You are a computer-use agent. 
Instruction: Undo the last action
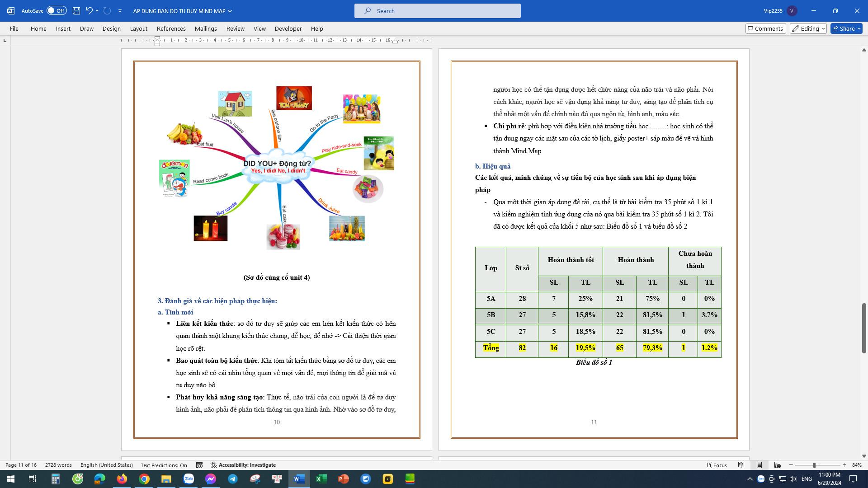point(89,10)
